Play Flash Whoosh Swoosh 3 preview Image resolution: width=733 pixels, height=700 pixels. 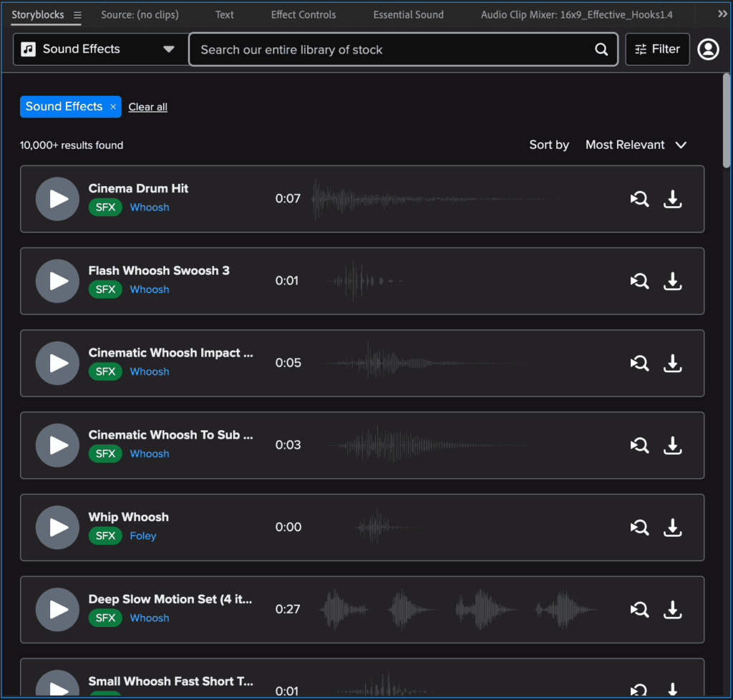tap(57, 281)
